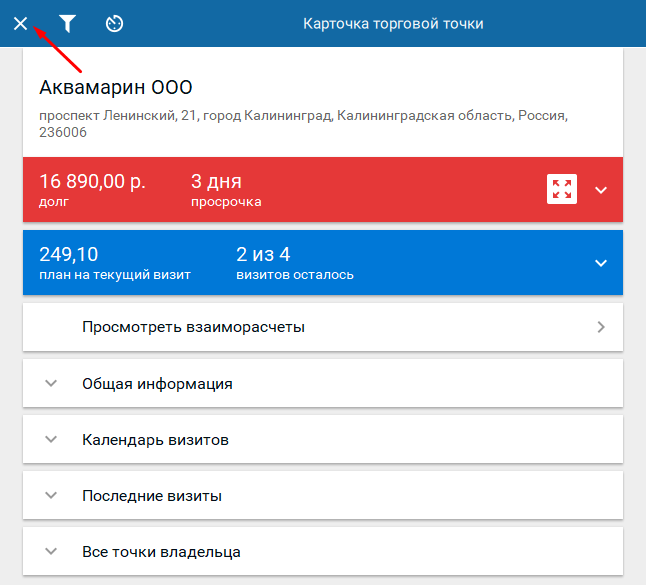The image size is (646, 585).
Task: Click the fullscreen icon on red debt panel
Action: coord(562,189)
